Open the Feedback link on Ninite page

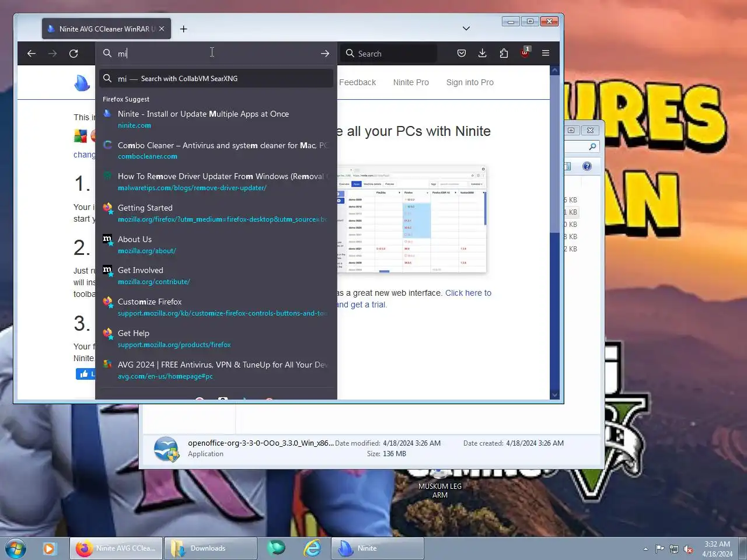(357, 82)
